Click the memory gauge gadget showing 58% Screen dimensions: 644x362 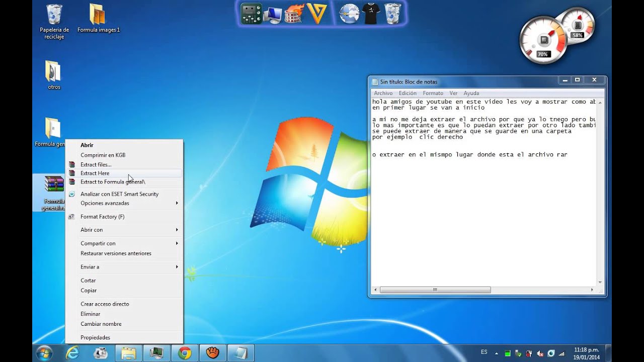pos(578,25)
